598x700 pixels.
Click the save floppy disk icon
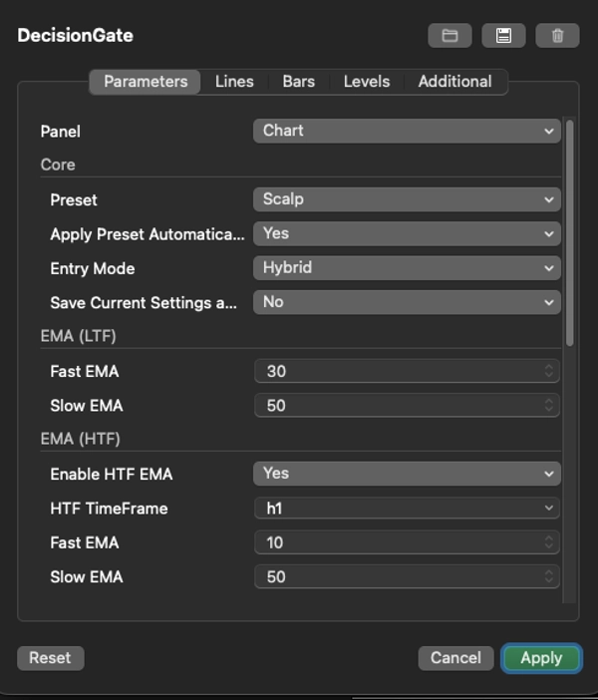(x=503, y=36)
